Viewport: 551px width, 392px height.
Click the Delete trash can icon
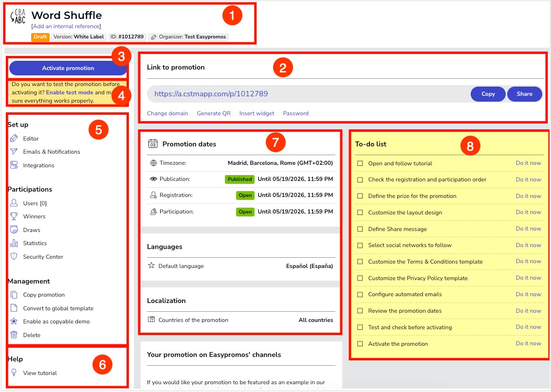point(14,335)
